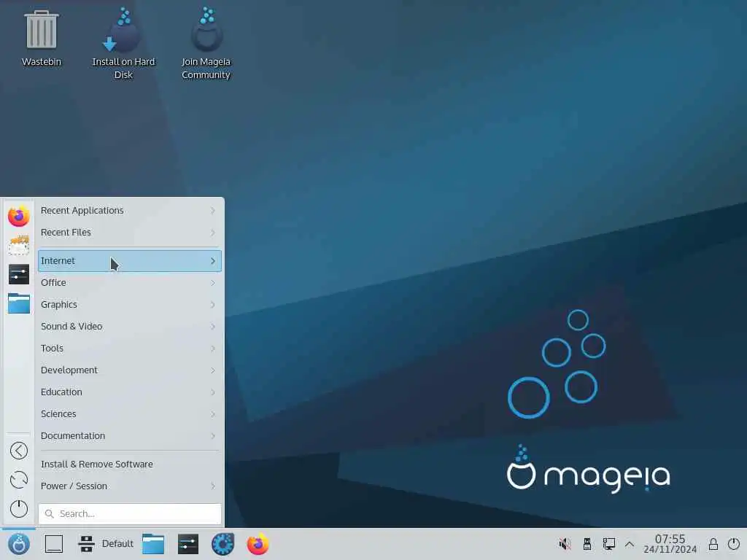Image resolution: width=747 pixels, height=560 pixels.
Task: Open the Sound & Video category
Action: (x=130, y=327)
